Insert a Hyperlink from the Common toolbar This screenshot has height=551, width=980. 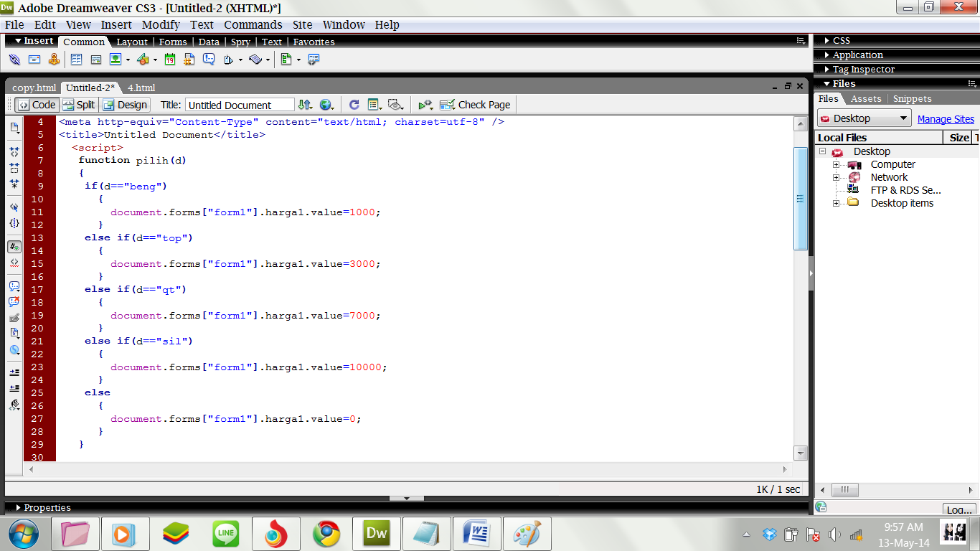(14, 60)
